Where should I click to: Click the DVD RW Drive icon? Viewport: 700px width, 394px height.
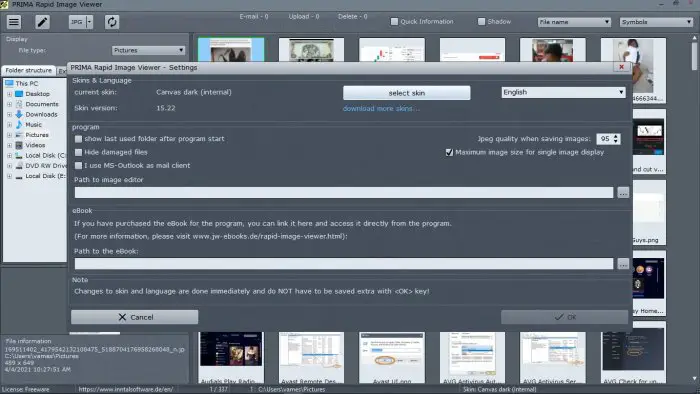click(x=19, y=166)
